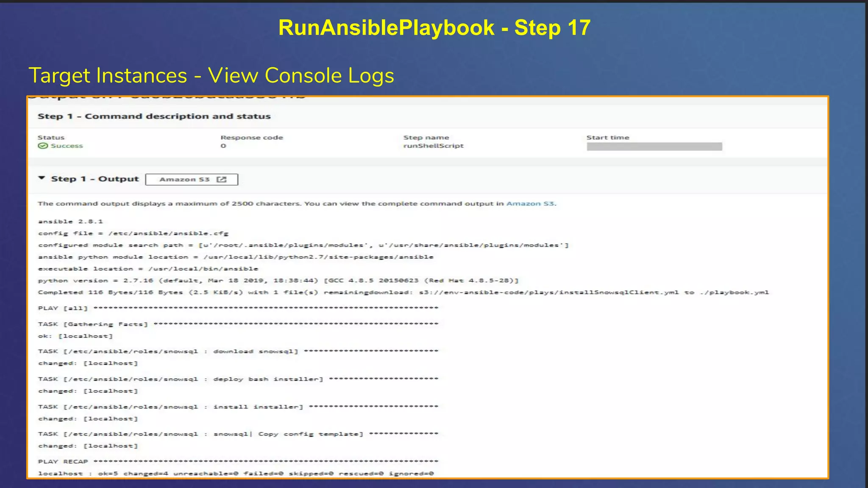Click the 'Response code' label

[x=252, y=138]
